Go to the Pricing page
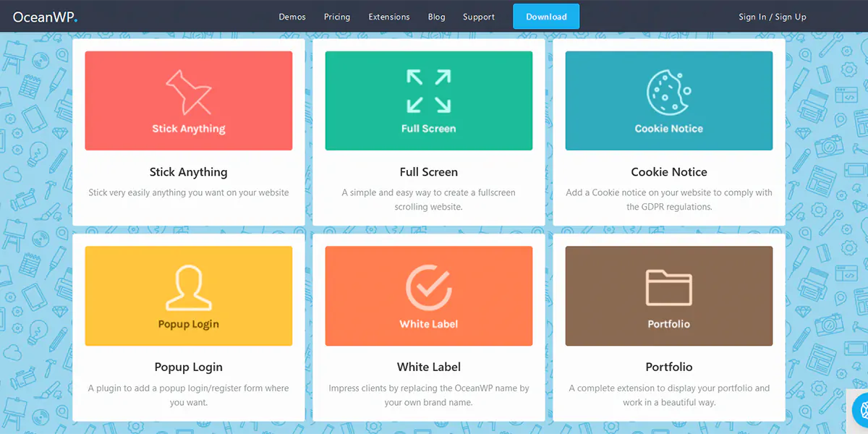This screenshot has width=868, height=434. (x=337, y=17)
